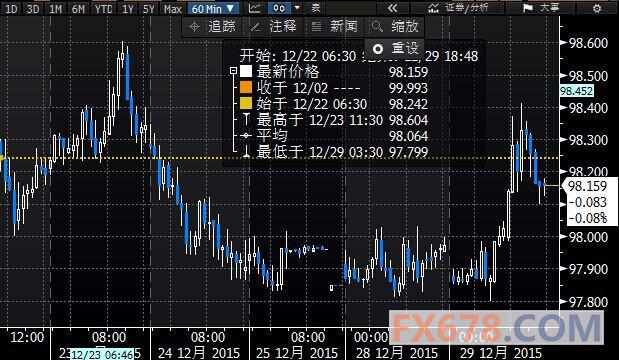Open the 新闻 news overlay
The image size is (619, 360).
pos(335,26)
